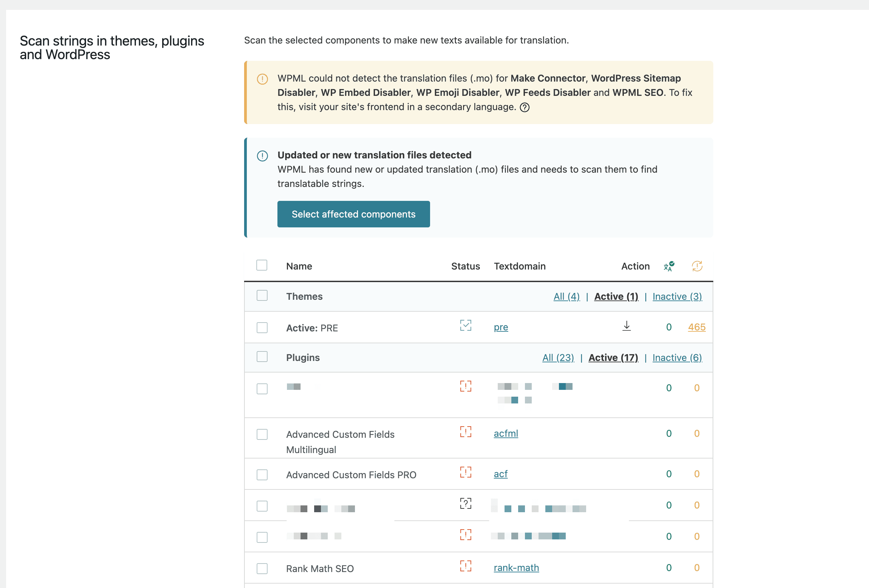Click status icon for Advanced Custom Fields Multilingual
869x588 pixels.
(x=465, y=432)
